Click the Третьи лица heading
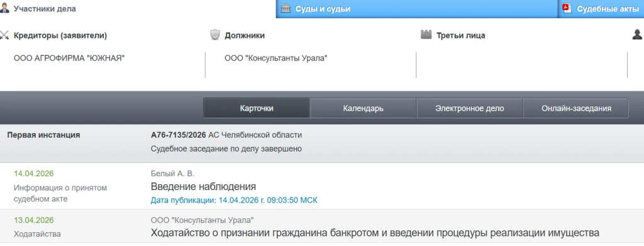The width and height of the screenshot is (644, 246). click(461, 36)
